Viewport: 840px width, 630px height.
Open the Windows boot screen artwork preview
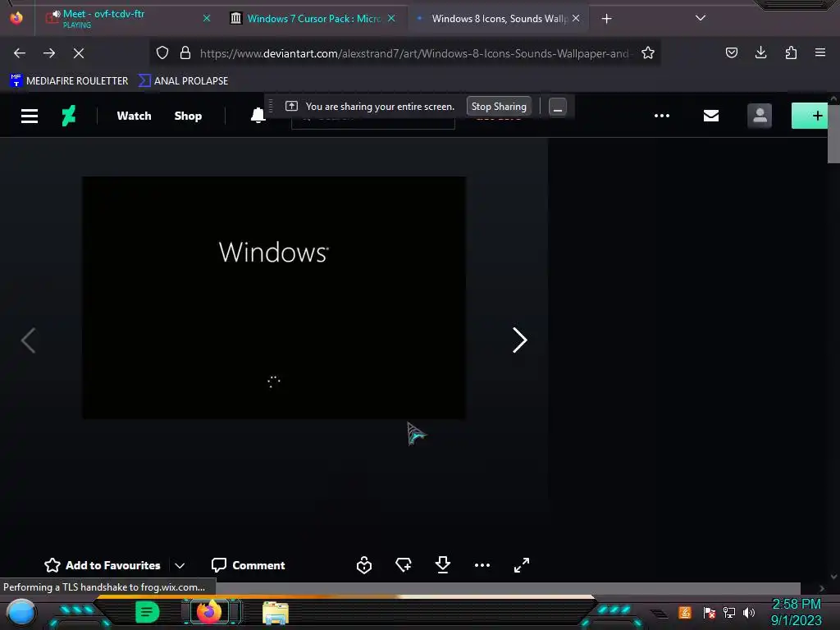[274, 298]
